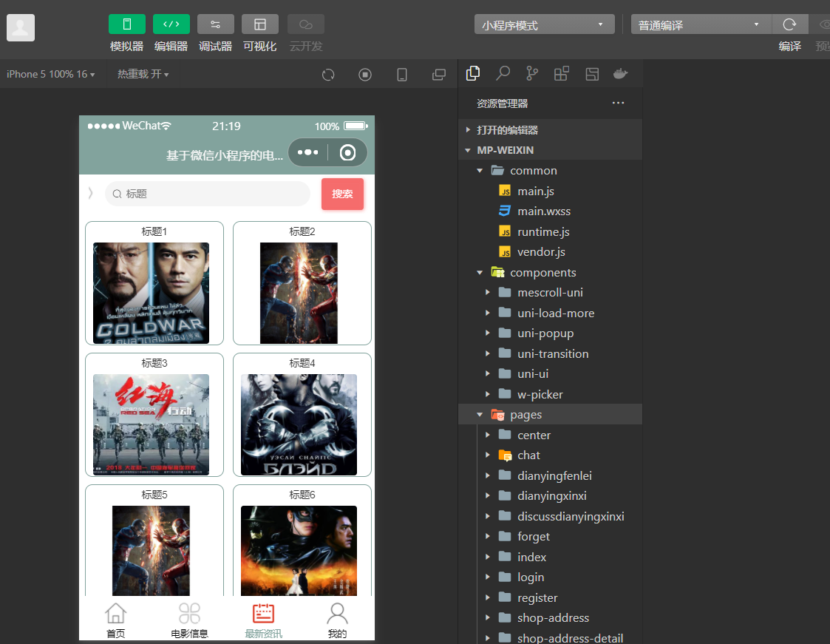830x644 pixels.
Task: Click the save layout icon in editor sidebar
Action: 592,74
